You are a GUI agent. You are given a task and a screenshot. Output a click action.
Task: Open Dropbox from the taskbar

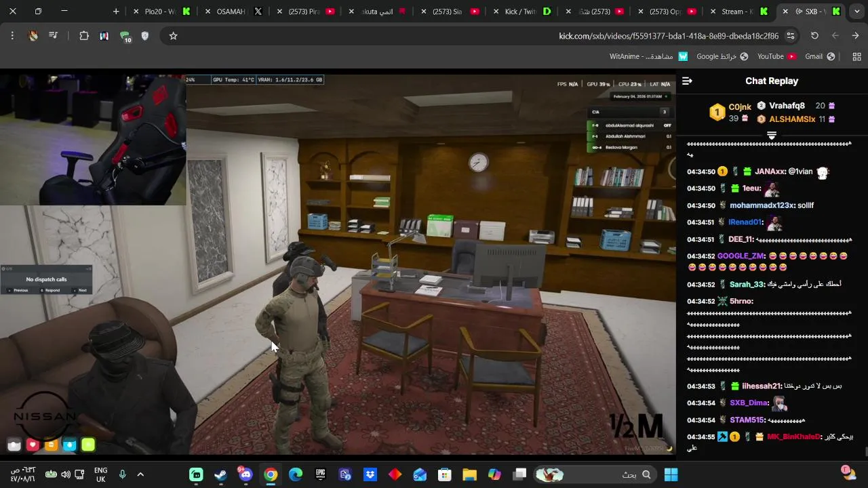(370, 474)
